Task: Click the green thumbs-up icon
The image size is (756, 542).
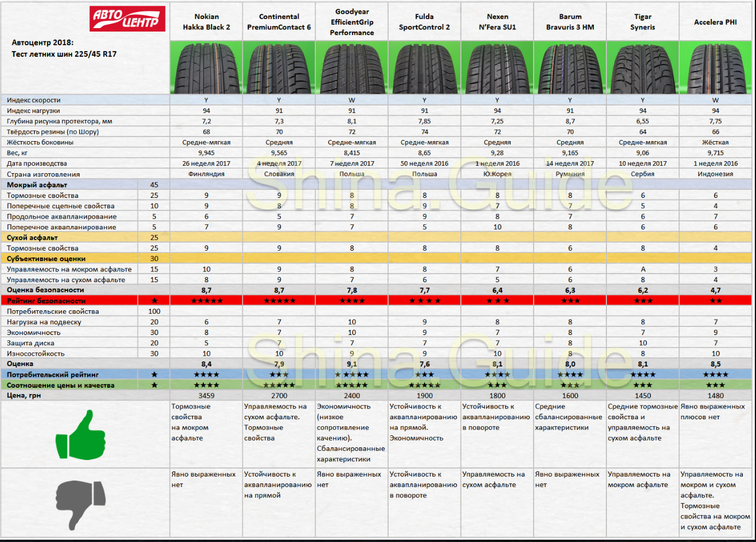Action: click(x=81, y=435)
